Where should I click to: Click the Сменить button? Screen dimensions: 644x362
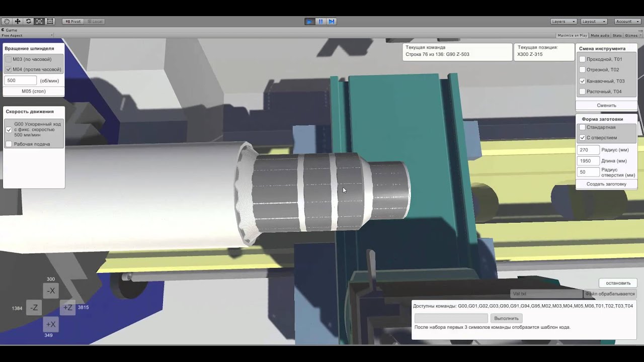point(606,106)
